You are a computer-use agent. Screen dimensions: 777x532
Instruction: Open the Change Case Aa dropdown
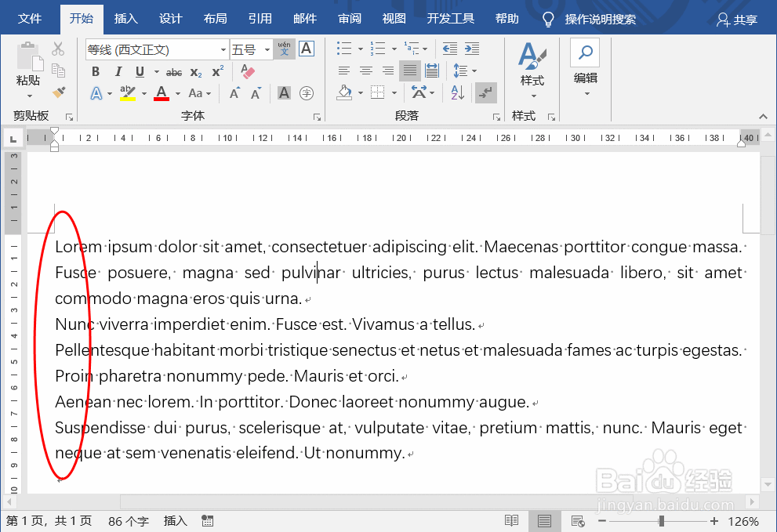pyautogui.click(x=200, y=93)
